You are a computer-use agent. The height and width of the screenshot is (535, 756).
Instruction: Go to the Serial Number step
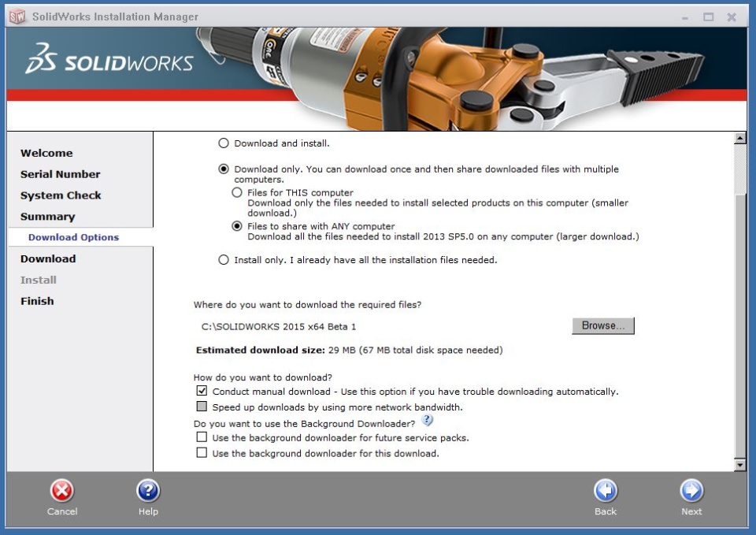click(x=61, y=174)
